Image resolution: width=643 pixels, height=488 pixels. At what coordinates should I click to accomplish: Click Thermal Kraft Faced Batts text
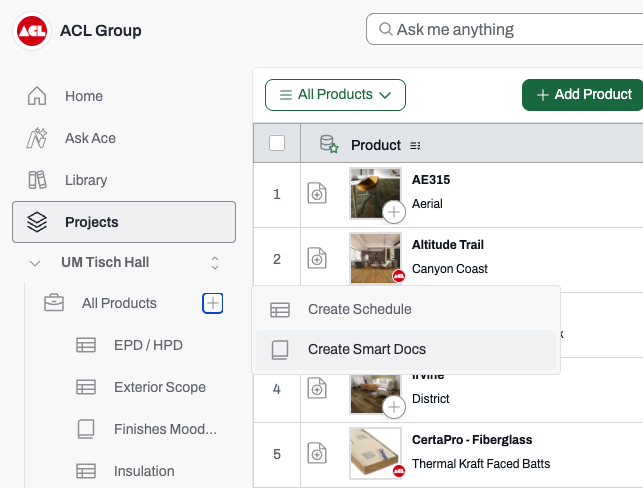point(481,464)
